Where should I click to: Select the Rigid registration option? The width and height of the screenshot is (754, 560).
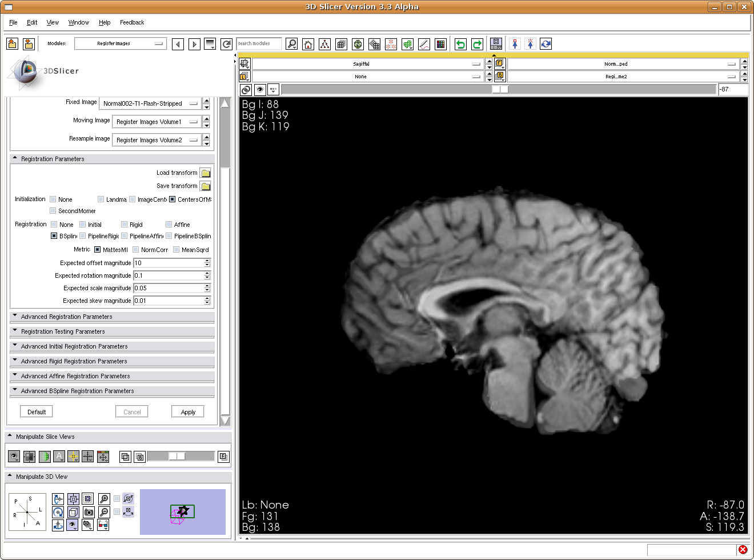coord(125,225)
